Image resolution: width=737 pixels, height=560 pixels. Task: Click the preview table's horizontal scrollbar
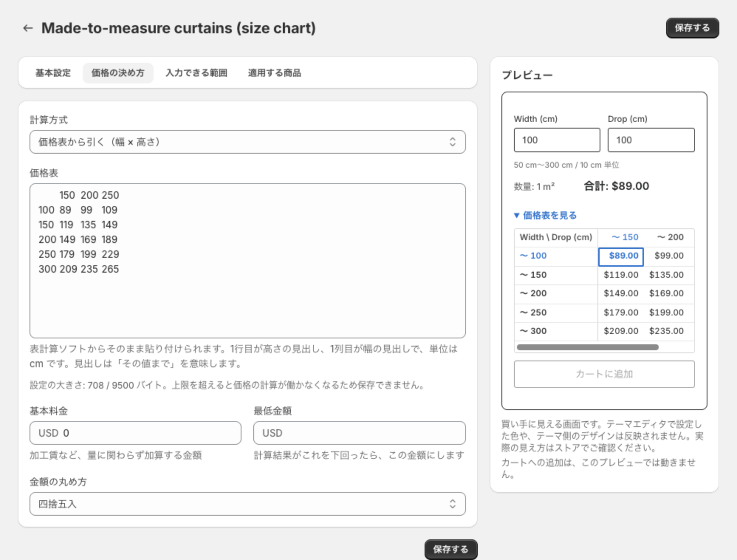tap(588, 347)
